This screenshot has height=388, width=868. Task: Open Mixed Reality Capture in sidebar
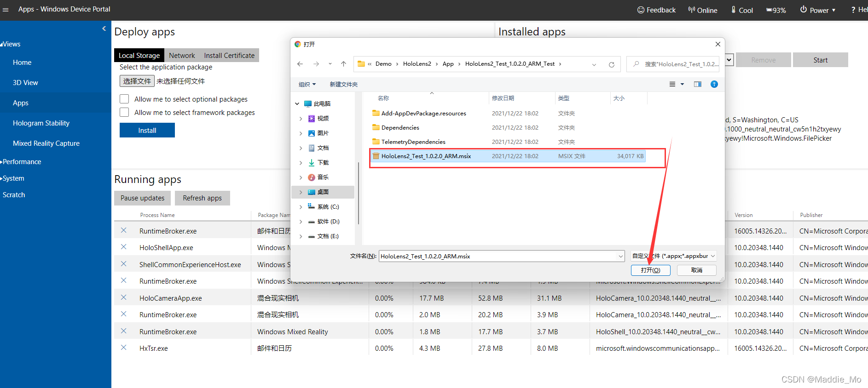(x=46, y=143)
